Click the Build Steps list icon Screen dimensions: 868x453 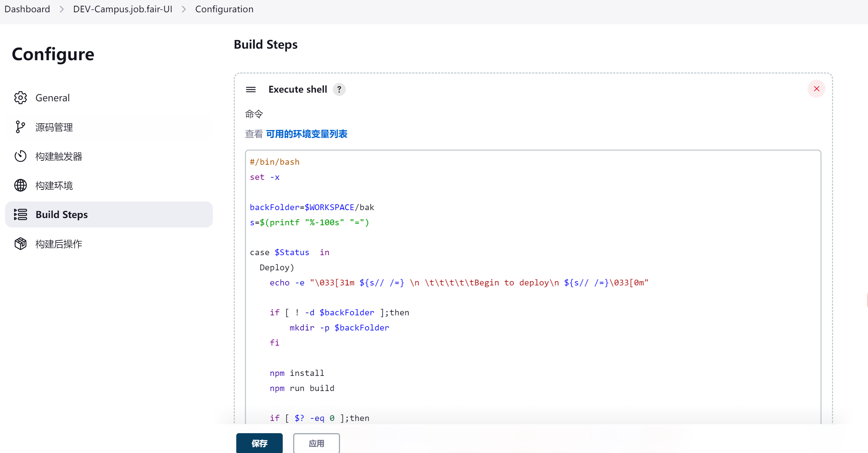(21, 214)
